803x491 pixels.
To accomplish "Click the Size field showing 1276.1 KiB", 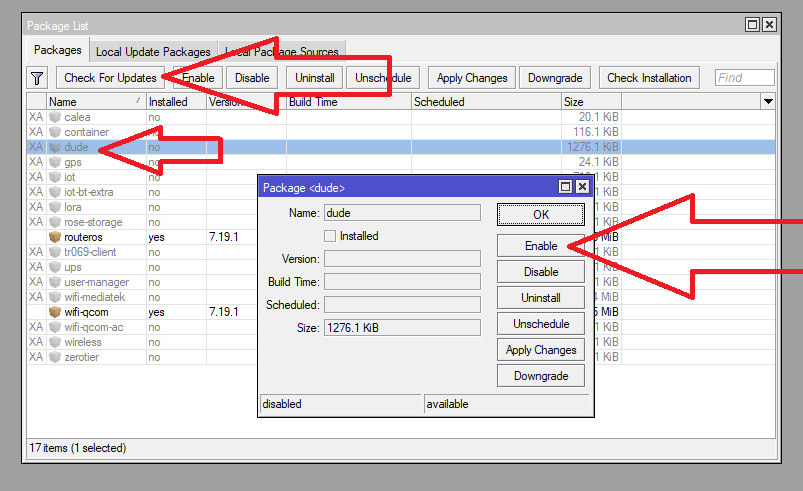I will (402, 328).
